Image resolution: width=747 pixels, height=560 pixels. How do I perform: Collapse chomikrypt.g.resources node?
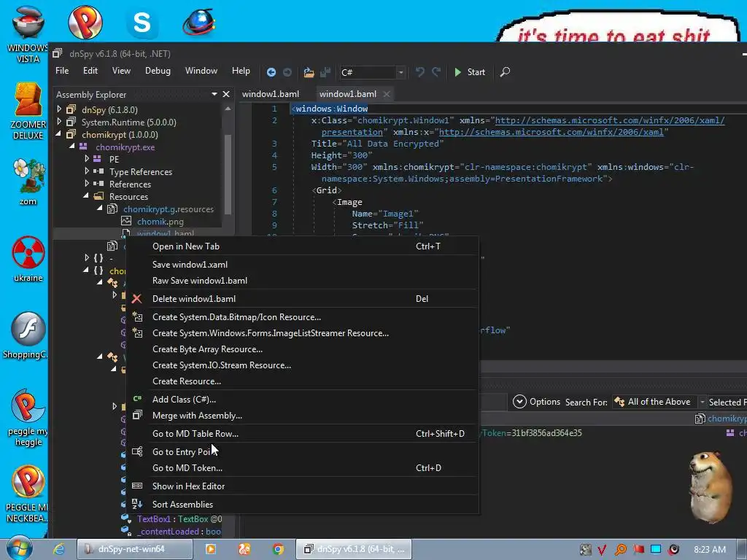[x=100, y=208]
